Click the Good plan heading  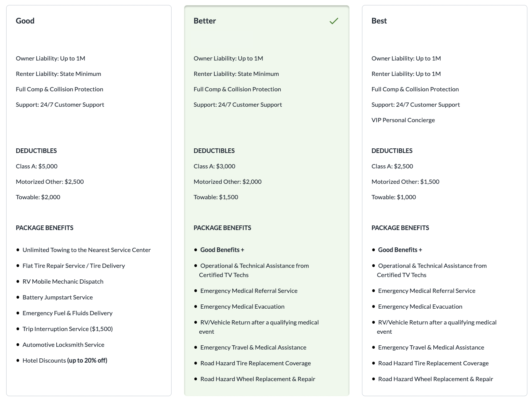tap(25, 21)
